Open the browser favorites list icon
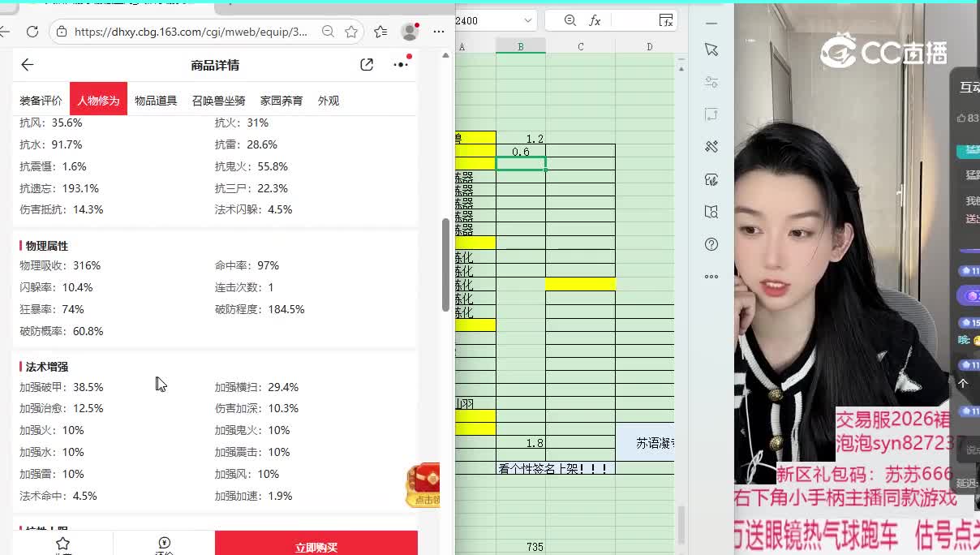 [380, 32]
